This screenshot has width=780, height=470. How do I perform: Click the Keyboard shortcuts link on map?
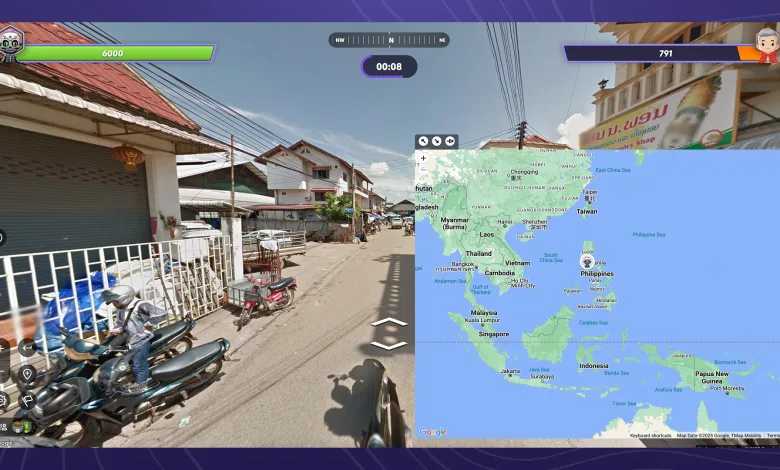tap(651, 435)
